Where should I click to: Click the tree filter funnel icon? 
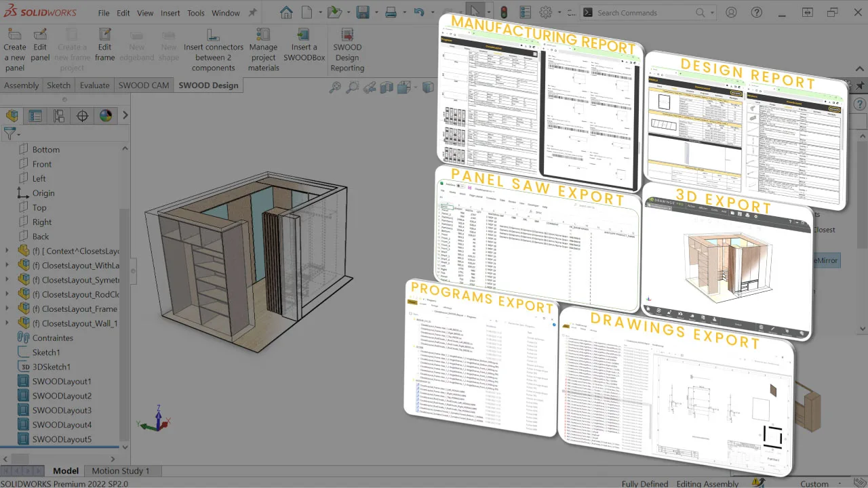9,134
